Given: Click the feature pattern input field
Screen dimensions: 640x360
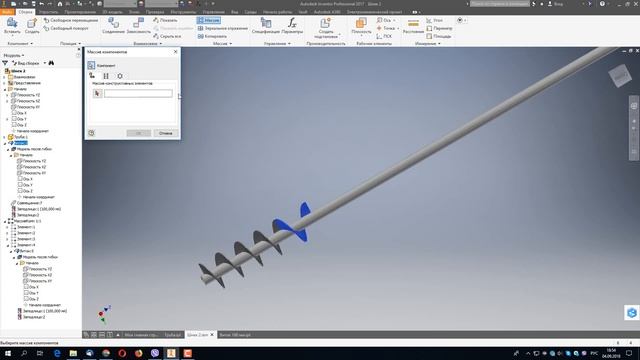Looking at the screenshot, I should click(138, 93).
